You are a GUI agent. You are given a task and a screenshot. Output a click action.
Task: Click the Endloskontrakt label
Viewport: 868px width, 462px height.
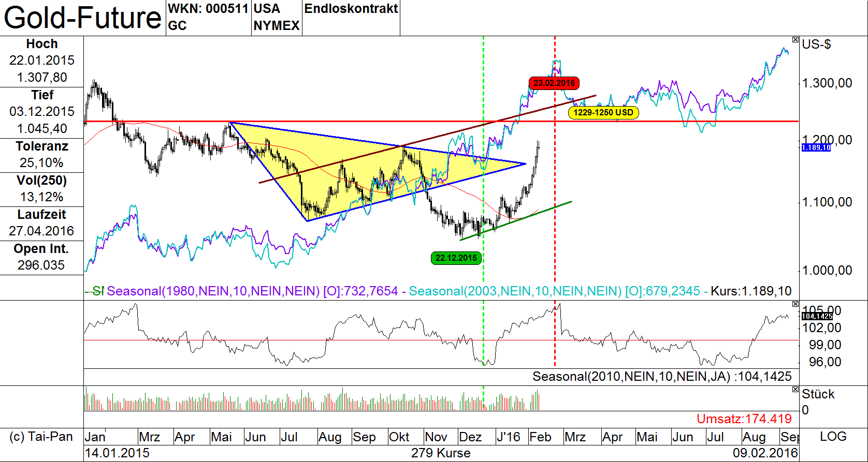coord(351,9)
